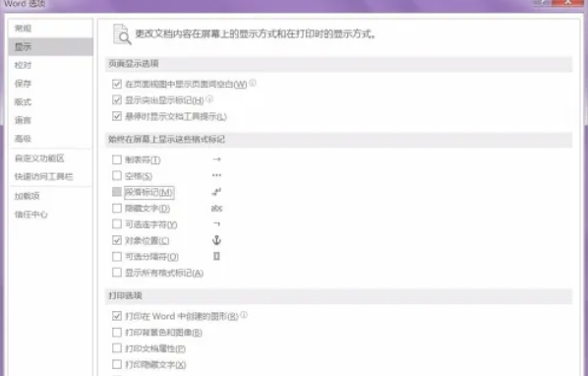This screenshot has height=376, width=588.
Task: Enable 打印隐藏文字(X) checkbox
Action: [x=117, y=364]
